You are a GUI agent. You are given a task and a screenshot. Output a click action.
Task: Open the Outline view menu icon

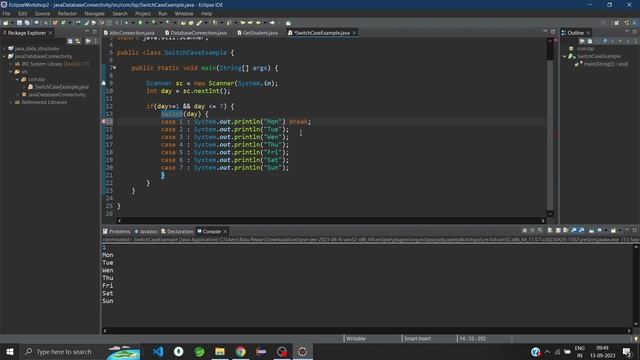pos(635,41)
